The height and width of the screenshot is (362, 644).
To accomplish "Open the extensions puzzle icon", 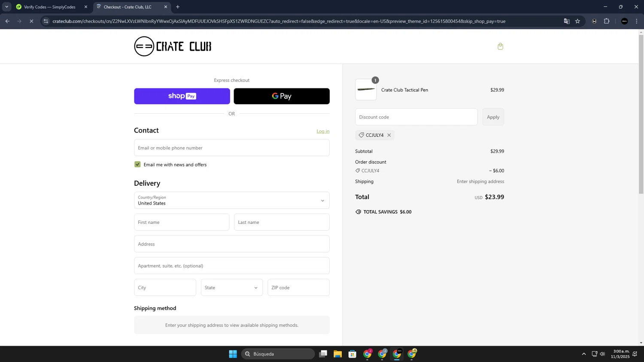I will [x=607, y=21].
